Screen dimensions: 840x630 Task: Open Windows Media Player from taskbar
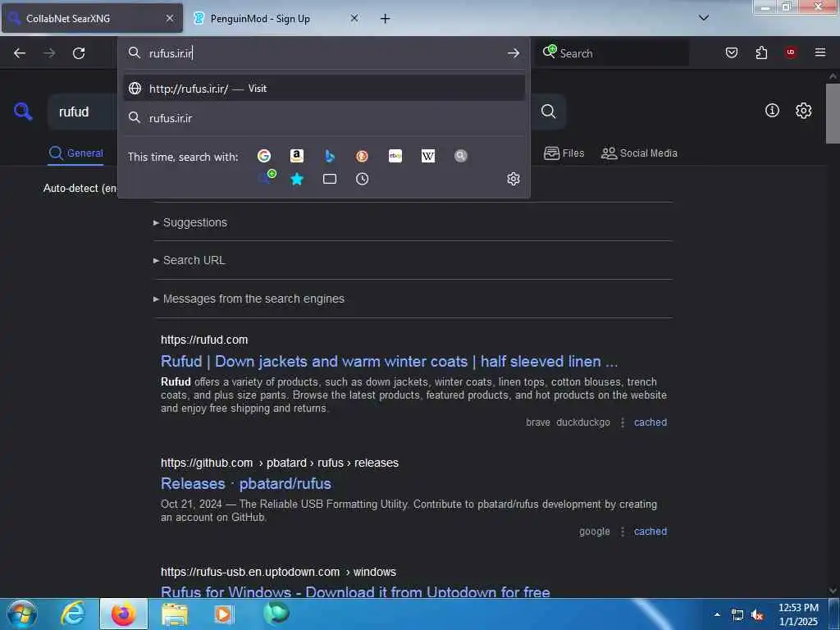(x=224, y=614)
